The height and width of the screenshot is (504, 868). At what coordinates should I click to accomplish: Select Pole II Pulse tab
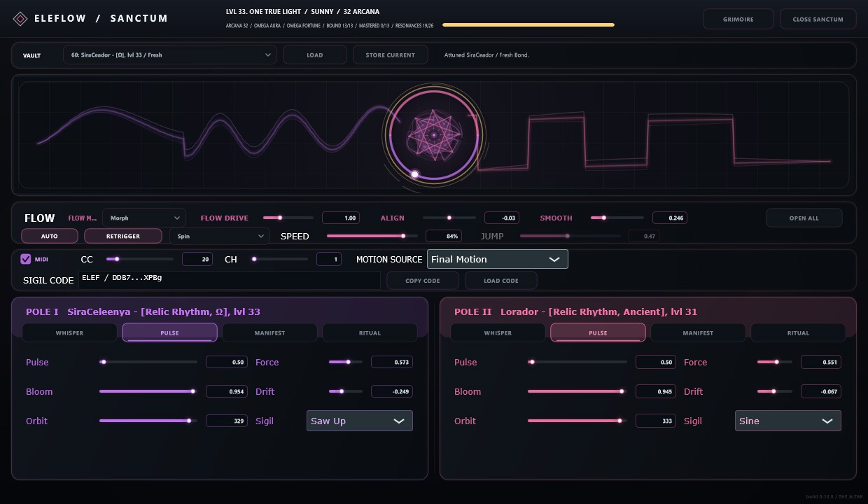pos(598,332)
